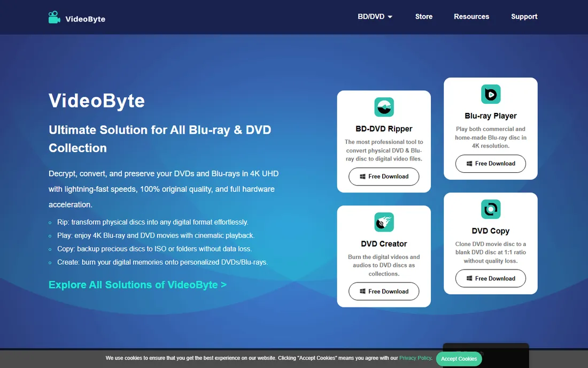Click the 'Ultimate Solution for All Blu-ray & DVD Collection' heading
This screenshot has height=368, width=588.
click(x=160, y=139)
